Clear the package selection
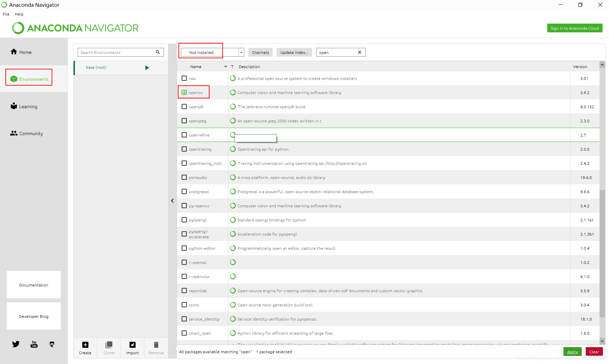609x364 pixels. coord(594,352)
